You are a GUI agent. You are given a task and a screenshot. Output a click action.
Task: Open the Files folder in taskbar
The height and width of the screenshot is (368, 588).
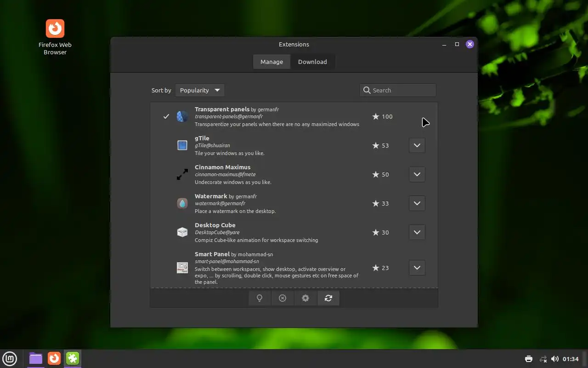click(36, 358)
